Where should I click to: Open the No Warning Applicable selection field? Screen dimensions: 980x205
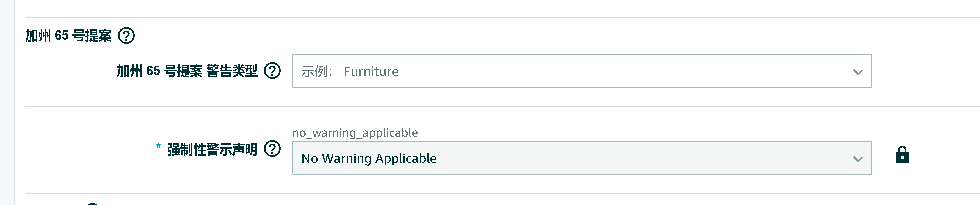click(x=582, y=158)
